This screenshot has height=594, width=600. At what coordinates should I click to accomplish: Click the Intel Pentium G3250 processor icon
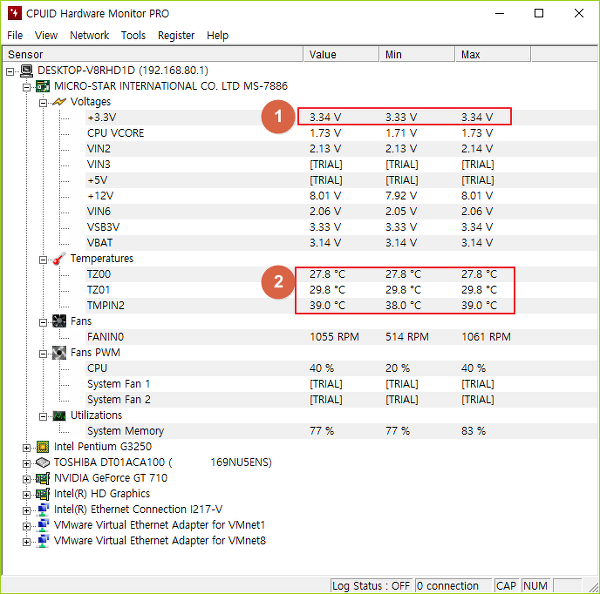click(43, 447)
